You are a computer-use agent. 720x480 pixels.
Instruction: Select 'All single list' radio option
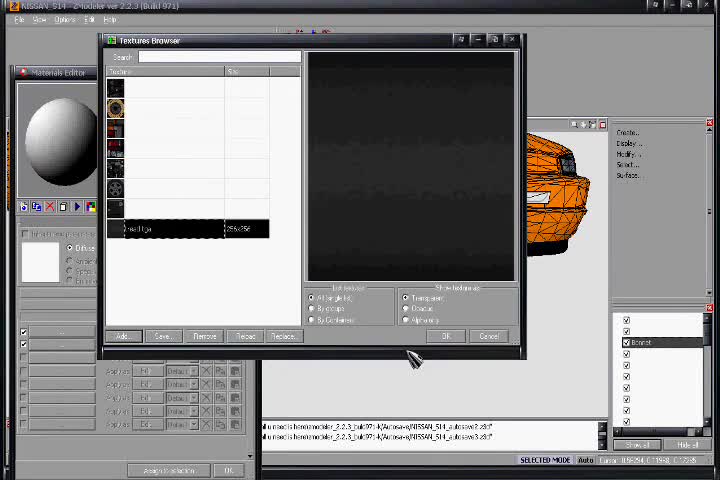click(311, 298)
